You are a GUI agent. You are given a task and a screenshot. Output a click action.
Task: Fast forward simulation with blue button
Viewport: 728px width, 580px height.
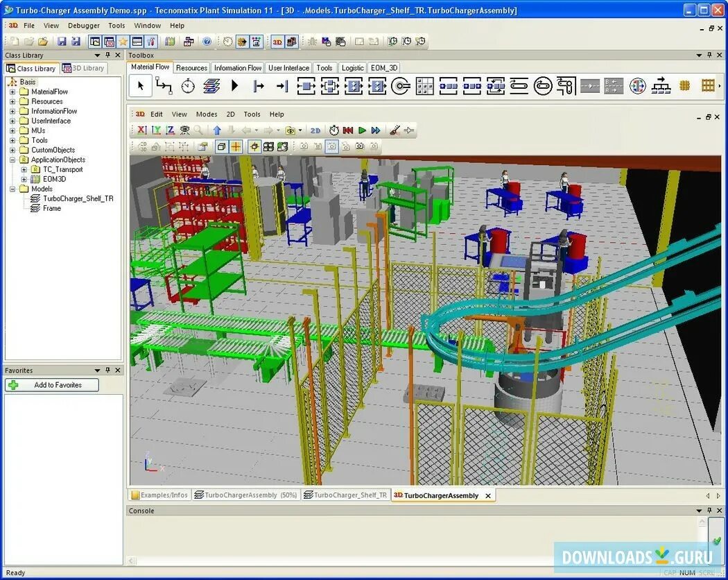point(376,130)
